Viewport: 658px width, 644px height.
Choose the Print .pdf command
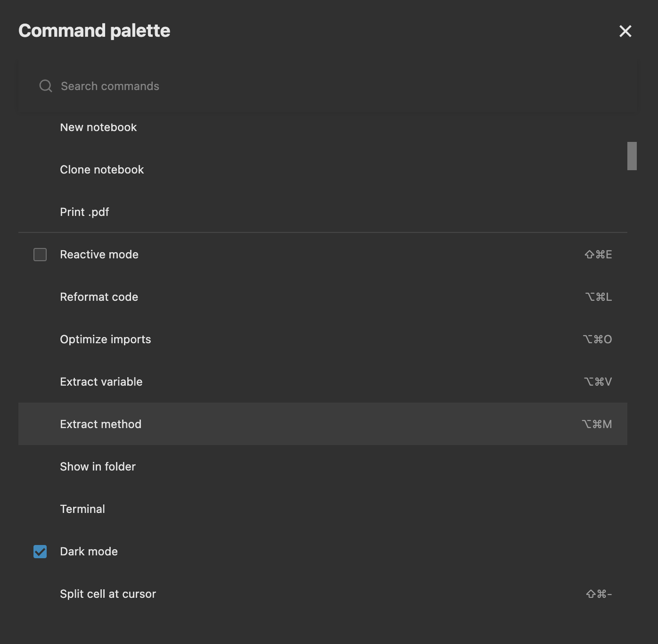point(84,212)
